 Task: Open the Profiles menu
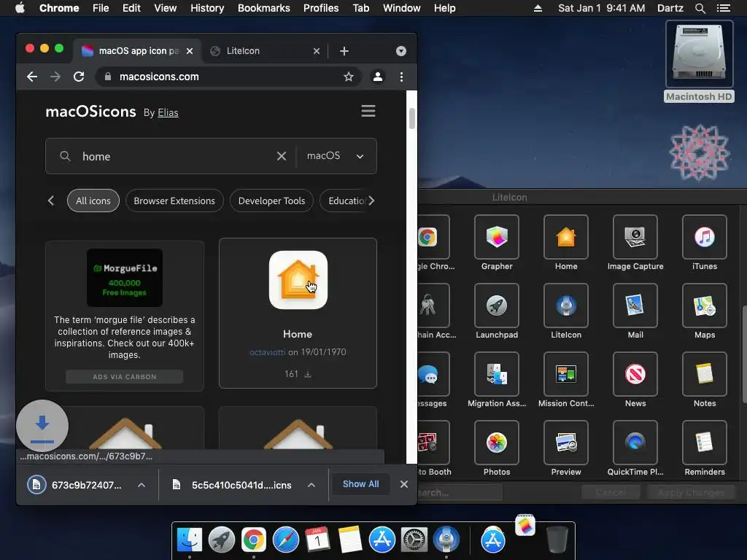click(321, 8)
